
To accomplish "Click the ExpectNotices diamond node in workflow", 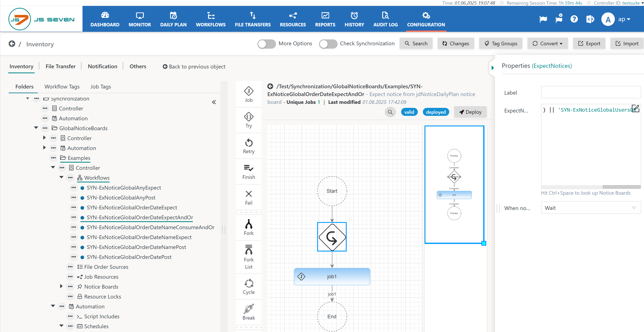I will click(332, 237).
